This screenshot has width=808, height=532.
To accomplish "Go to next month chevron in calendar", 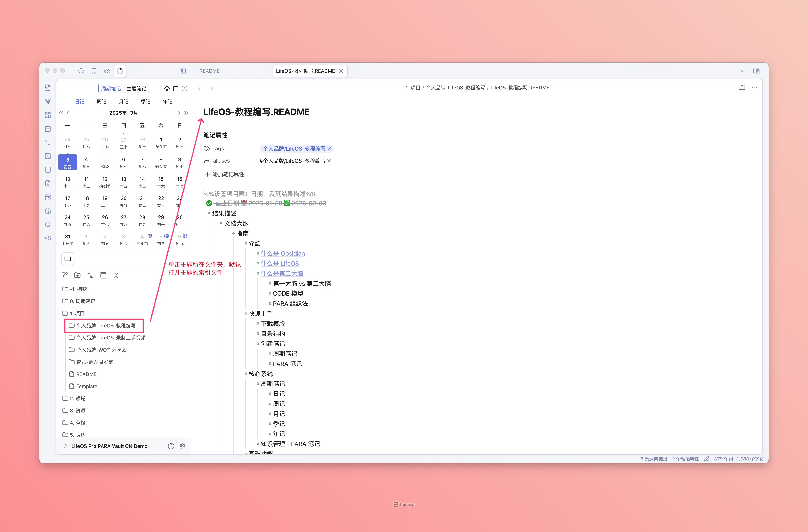I will 179,113.
